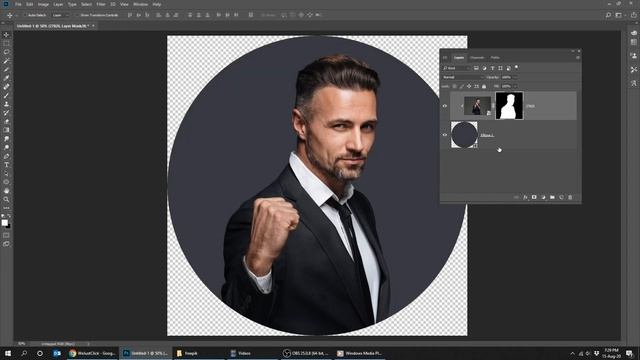The image size is (640, 360).
Task: Select the Eraser tool
Action: click(x=6, y=122)
